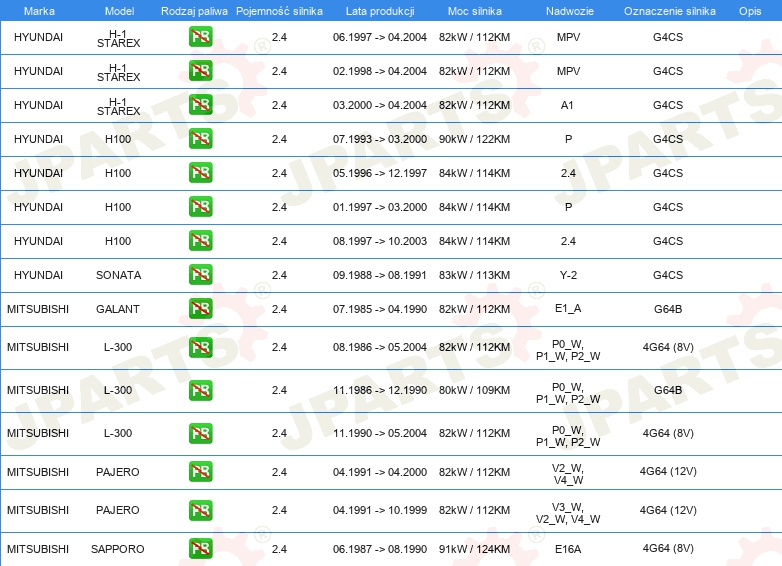Click fuel icon in L-300 11.1990 row

[x=200, y=433]
